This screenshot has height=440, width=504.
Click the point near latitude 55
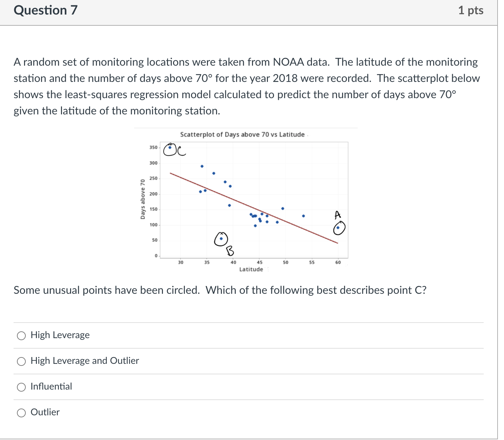pyautogui.click(x=303, y=215)
